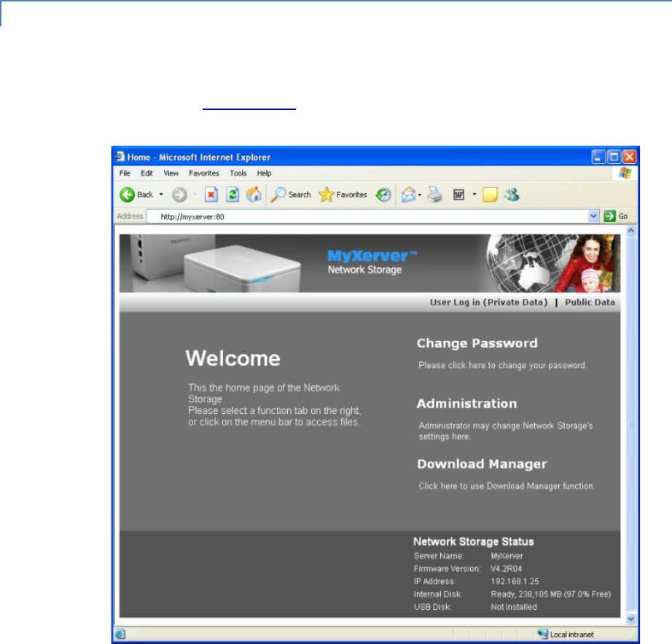Click the scrollbar down arrow
The image size is (672, 644).
631,619
